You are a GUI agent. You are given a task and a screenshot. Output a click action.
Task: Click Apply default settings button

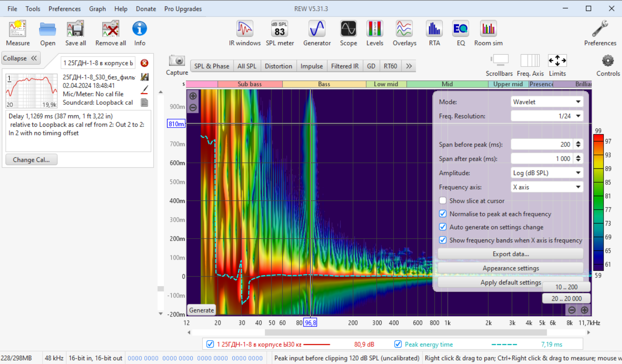click(x=510, y=282)
